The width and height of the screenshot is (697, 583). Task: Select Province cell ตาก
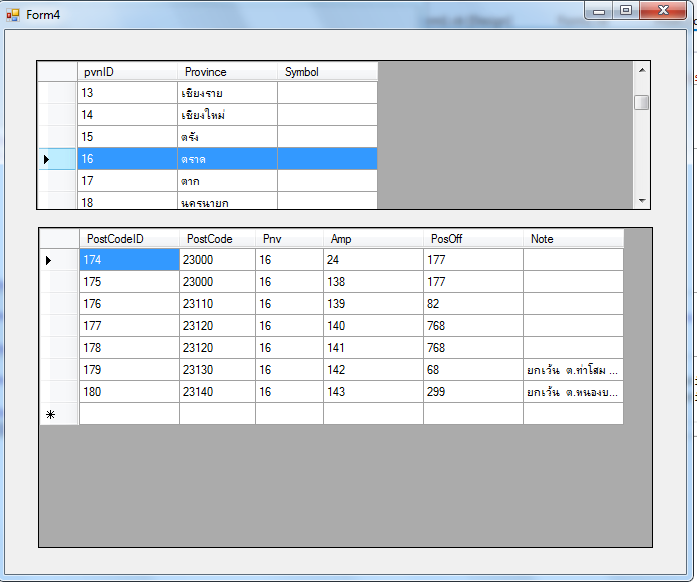(x=227, y=181)
